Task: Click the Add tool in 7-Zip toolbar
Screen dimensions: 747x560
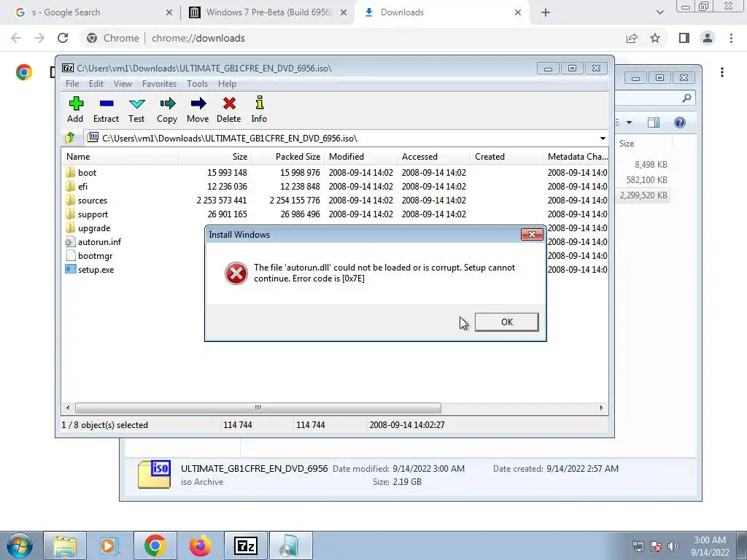Action: point(75,109)
